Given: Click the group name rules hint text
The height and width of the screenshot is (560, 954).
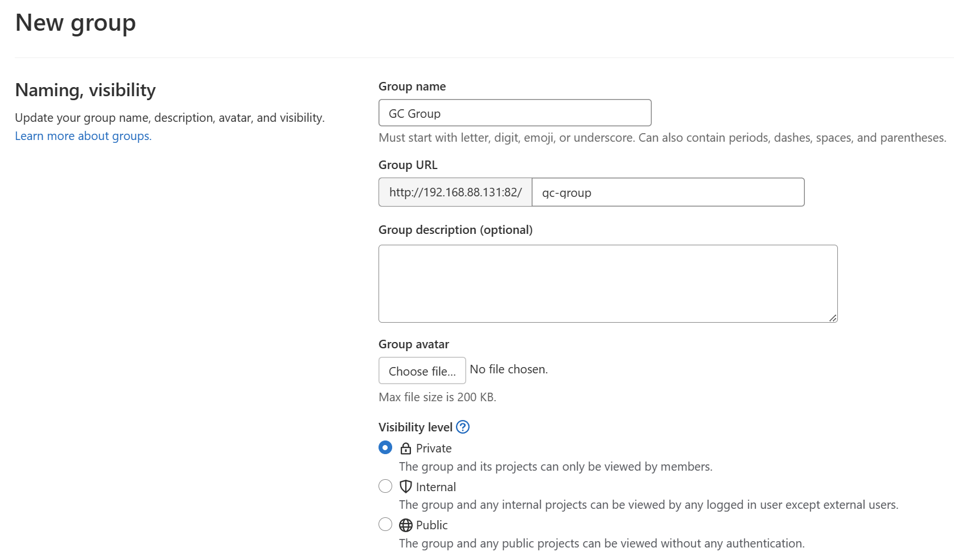Looking at the screenshot, I should pos(663,138).
